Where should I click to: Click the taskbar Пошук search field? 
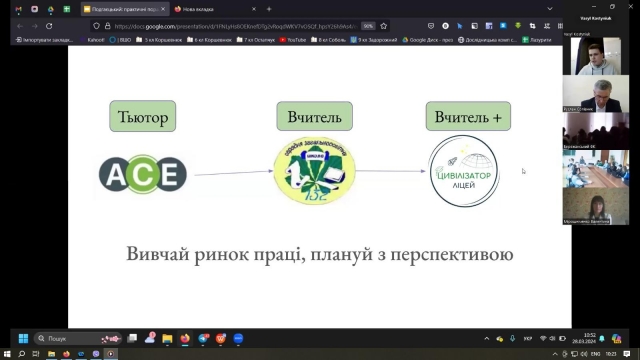pos(78,338)
